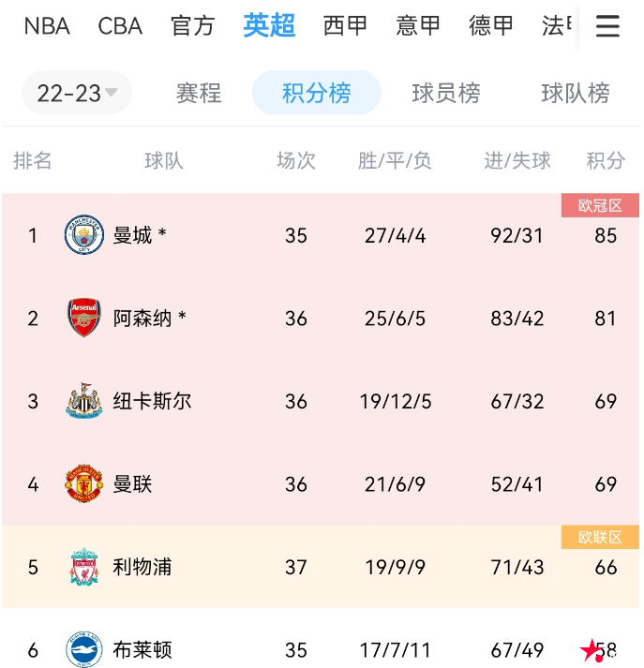Open the 球员榜 player ranking tab
This screenshot has height=668, width=644.
(446, 93)
